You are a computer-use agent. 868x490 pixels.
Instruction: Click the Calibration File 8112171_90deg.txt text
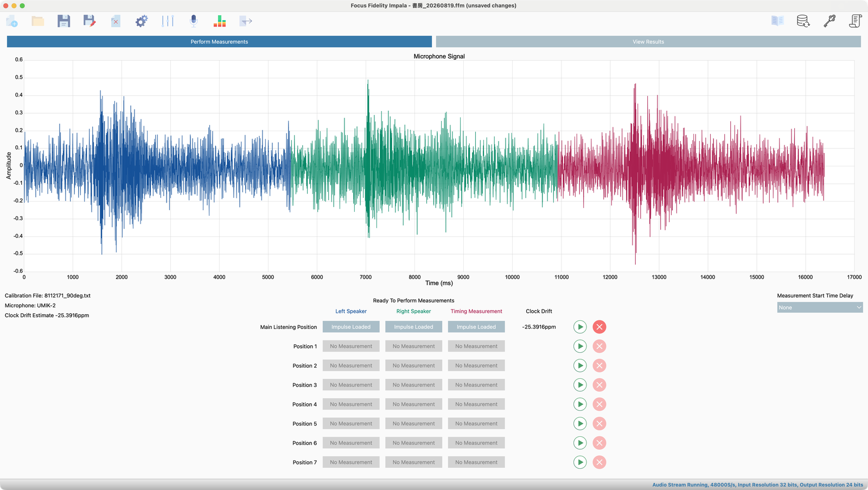coord(48,296)
